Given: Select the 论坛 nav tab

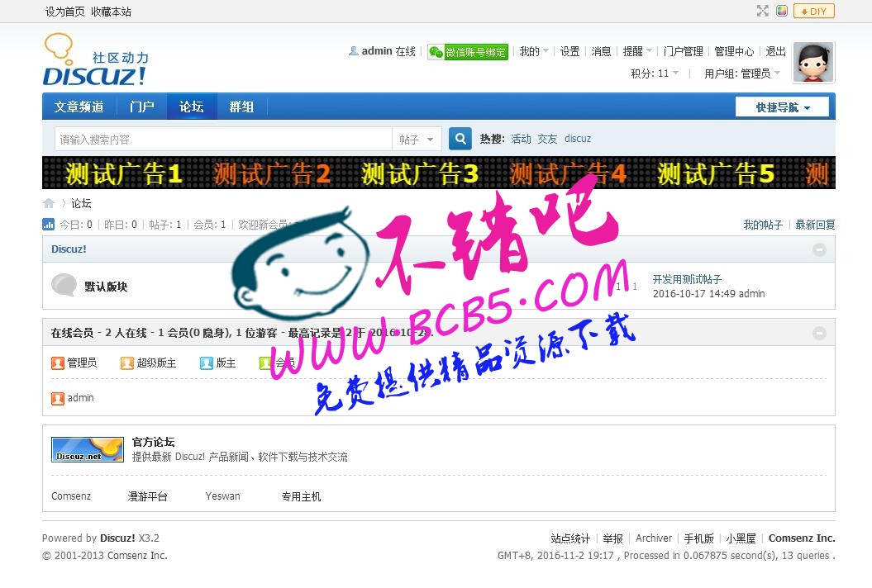Looking at the screenshot, I should [191, 107].
